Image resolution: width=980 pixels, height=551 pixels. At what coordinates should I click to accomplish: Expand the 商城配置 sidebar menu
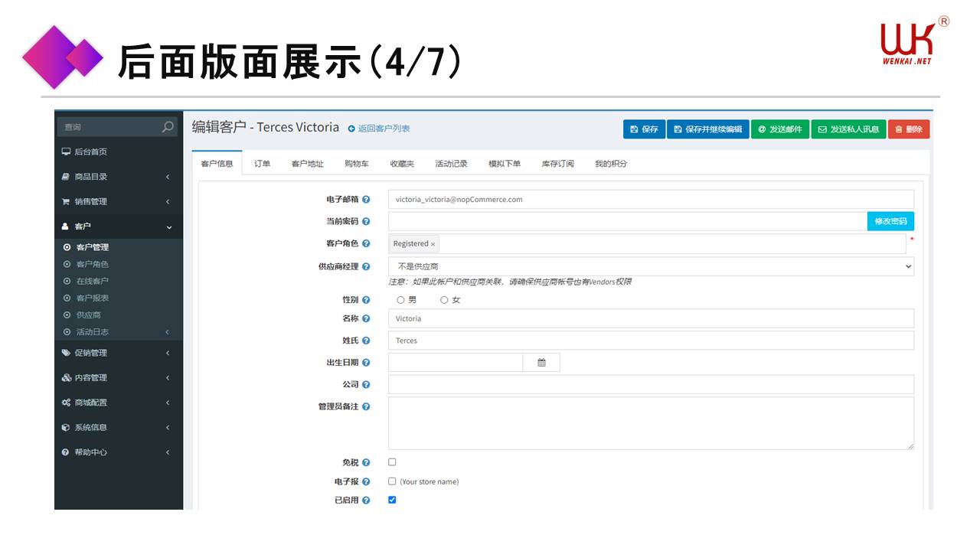click(x=119, y=403)
